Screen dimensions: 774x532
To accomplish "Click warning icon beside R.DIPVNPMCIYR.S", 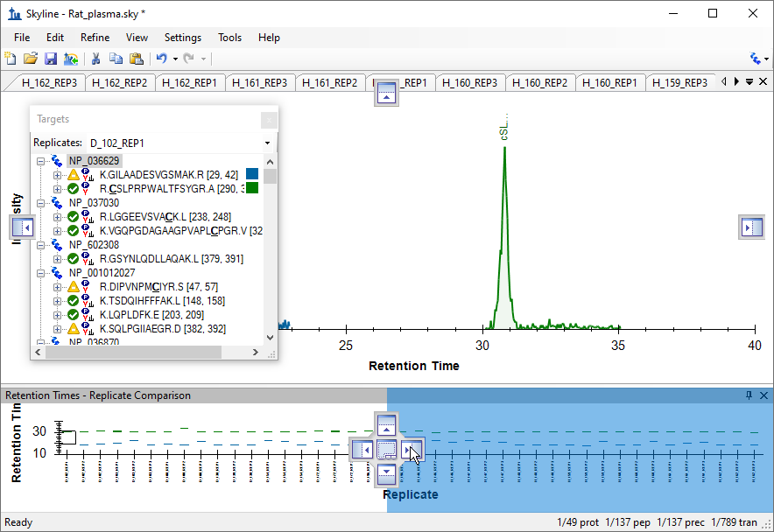I will click(74, 287).
